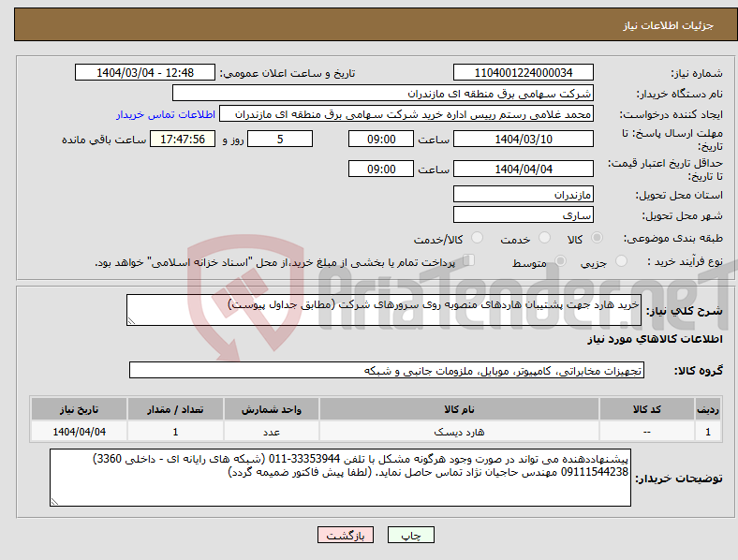Click the تعداد / مقدار column header
The height and width of the screenshot is (560, 738).
175,409
